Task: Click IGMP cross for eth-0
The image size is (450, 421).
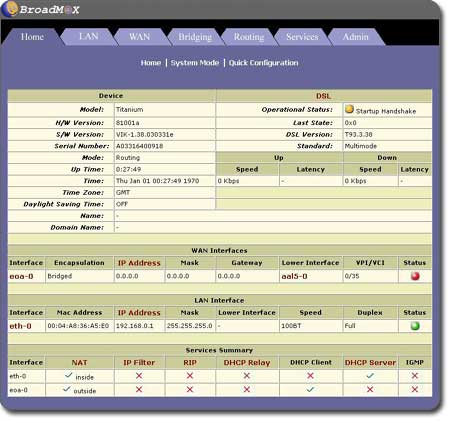Action: [x=415, y=376]
